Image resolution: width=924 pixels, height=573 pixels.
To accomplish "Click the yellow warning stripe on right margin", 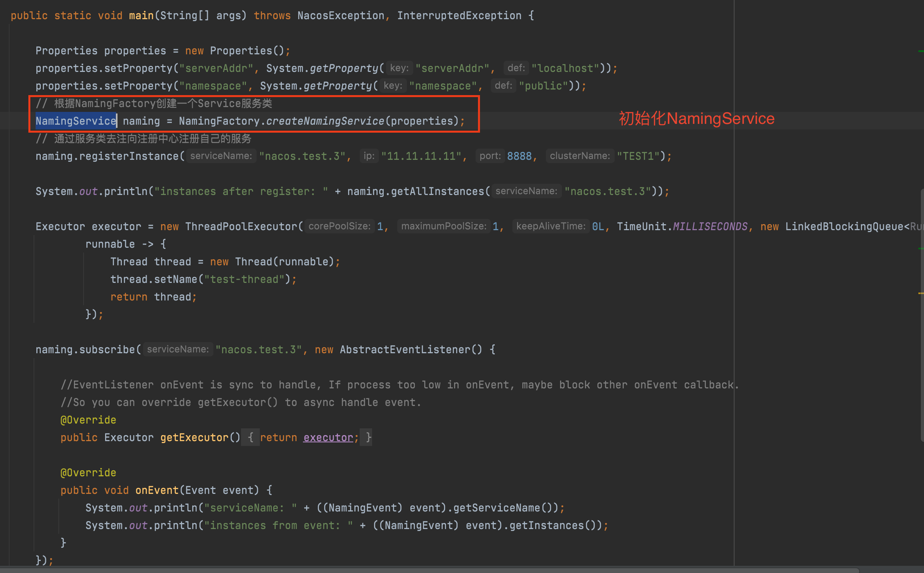I will [x=921, y=293].
